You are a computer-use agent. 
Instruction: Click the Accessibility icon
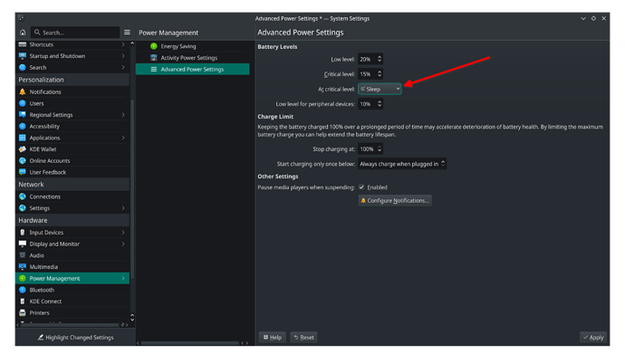click(23, 127)
